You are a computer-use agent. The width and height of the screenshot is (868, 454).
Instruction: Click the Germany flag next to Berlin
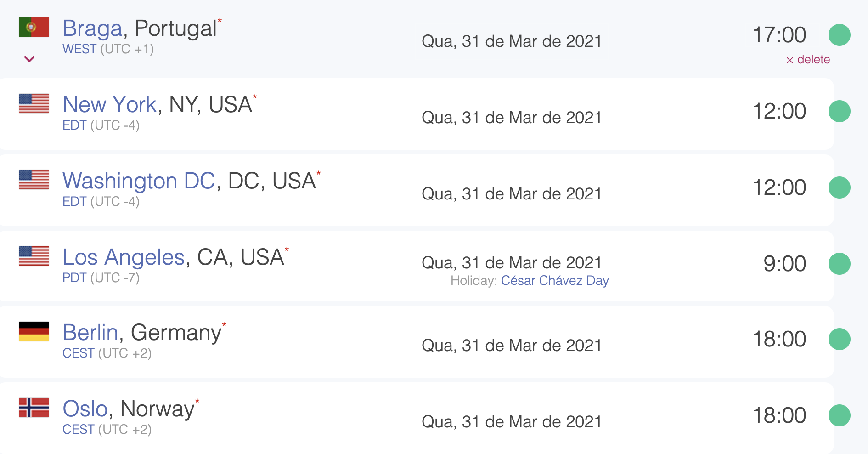(x=34, y=332)
